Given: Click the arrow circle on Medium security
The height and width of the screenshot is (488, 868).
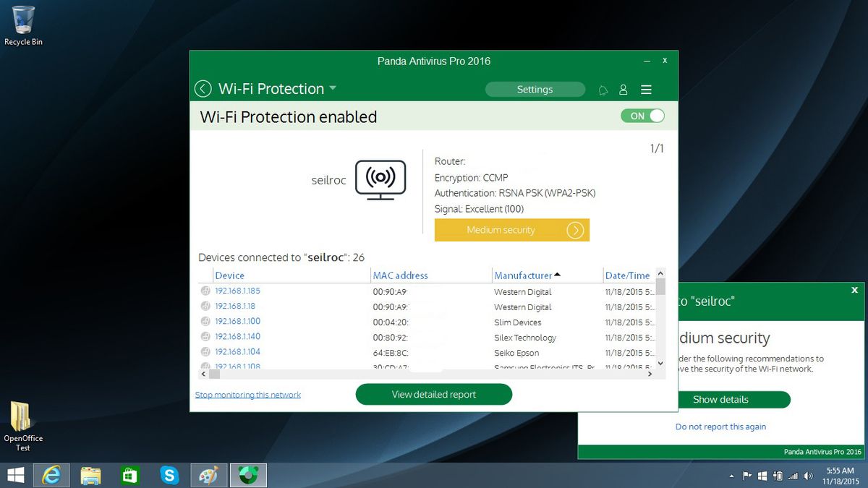Looking at the screenshot, I should (x=574, y=230).
